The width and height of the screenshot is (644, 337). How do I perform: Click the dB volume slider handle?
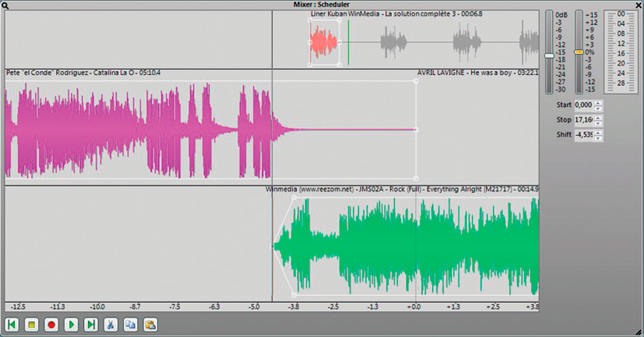(549, 55)
